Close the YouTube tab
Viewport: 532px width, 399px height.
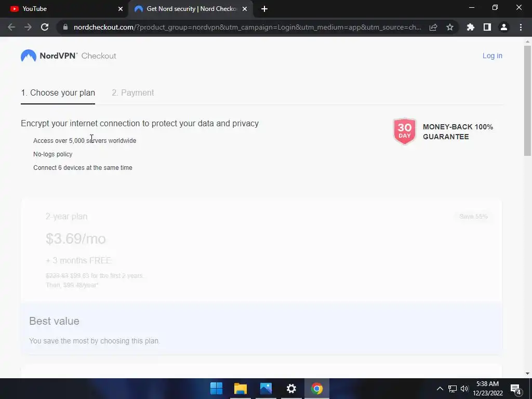(121, 9)
